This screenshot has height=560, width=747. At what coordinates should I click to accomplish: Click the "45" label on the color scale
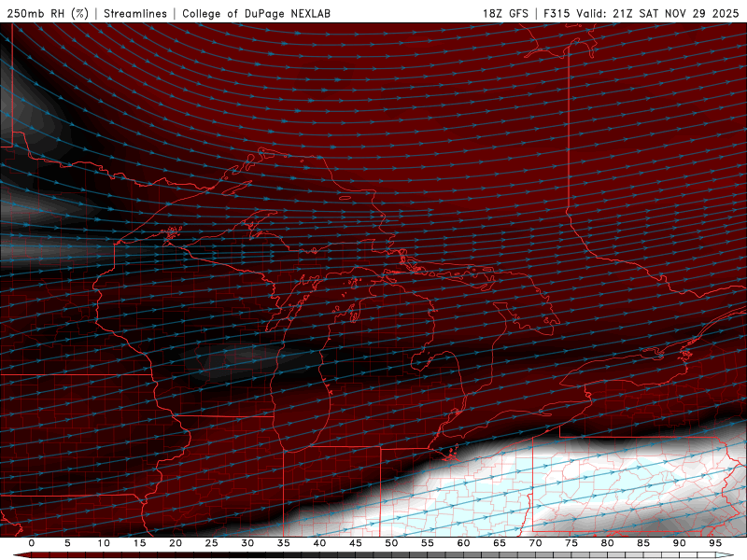click(x=355, y=543)
